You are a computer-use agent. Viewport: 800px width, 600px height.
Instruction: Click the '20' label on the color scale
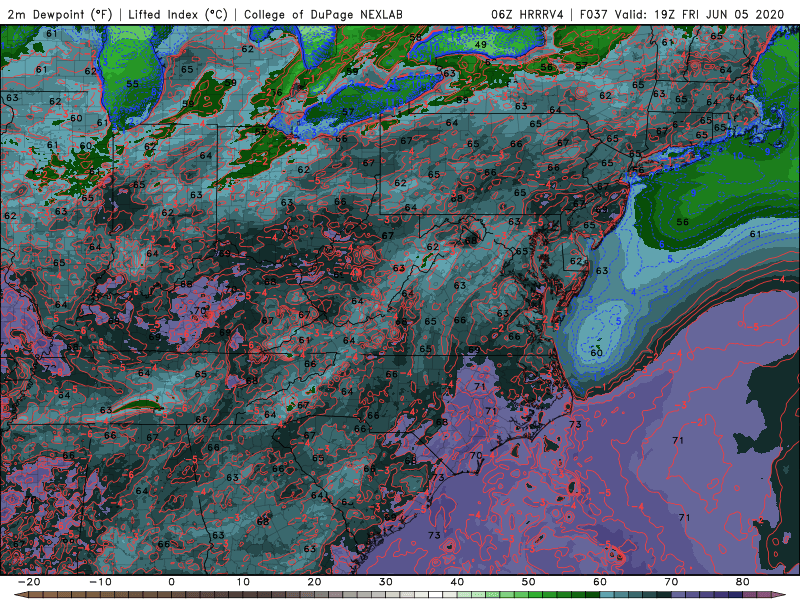coord(314,582)
